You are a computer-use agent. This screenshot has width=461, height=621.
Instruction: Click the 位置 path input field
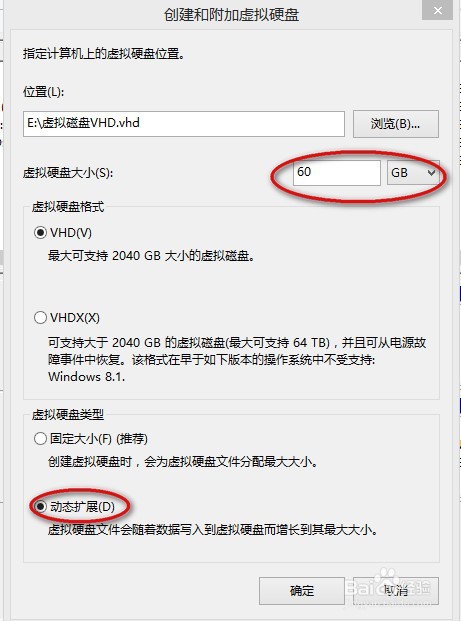pyautogui.click(x=184, y=124)
